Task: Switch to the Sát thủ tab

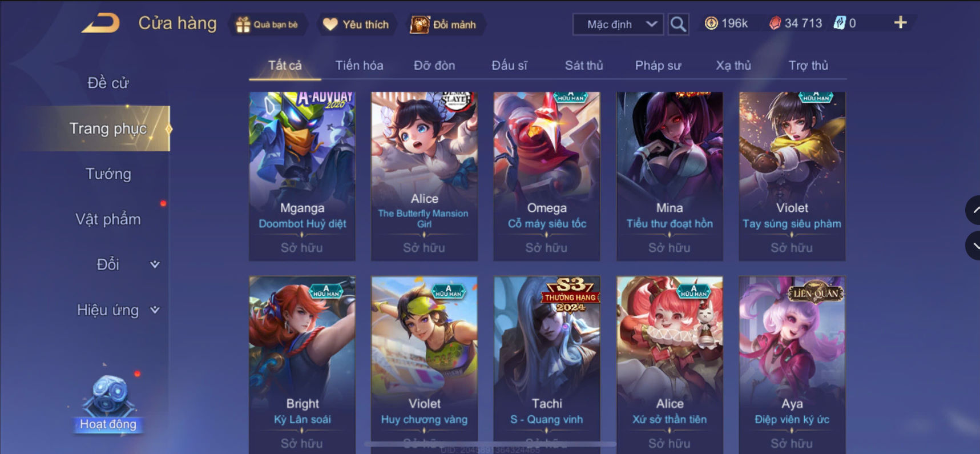Action: (584, 66)
